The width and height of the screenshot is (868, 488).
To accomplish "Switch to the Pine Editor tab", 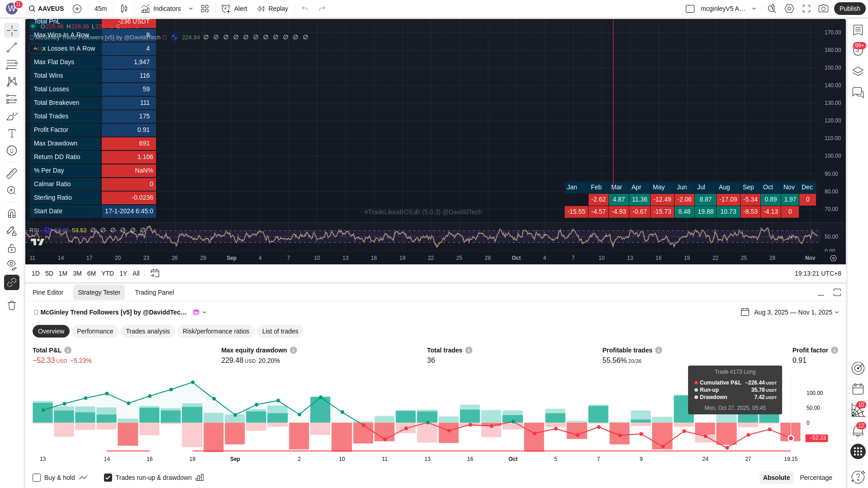I will tap(48, 292).
